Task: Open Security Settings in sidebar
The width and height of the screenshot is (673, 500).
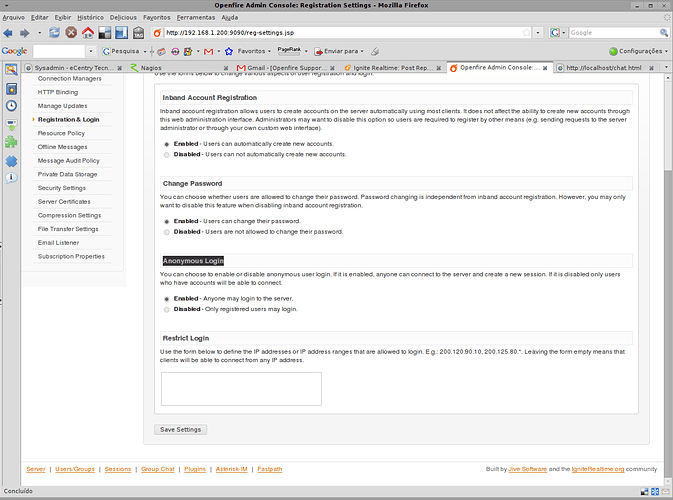Action: pyautogui.click(x=62, y=188)
